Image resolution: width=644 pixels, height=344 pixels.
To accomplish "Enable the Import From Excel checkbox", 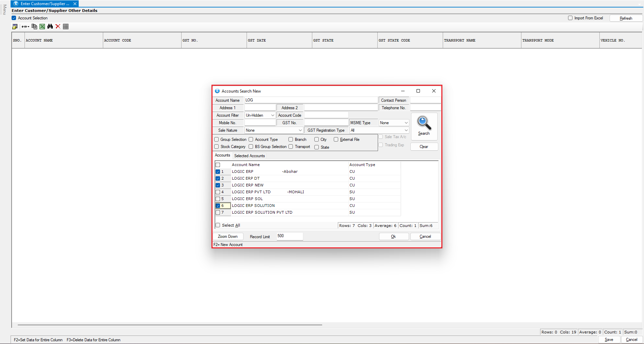I will [570, 18].
